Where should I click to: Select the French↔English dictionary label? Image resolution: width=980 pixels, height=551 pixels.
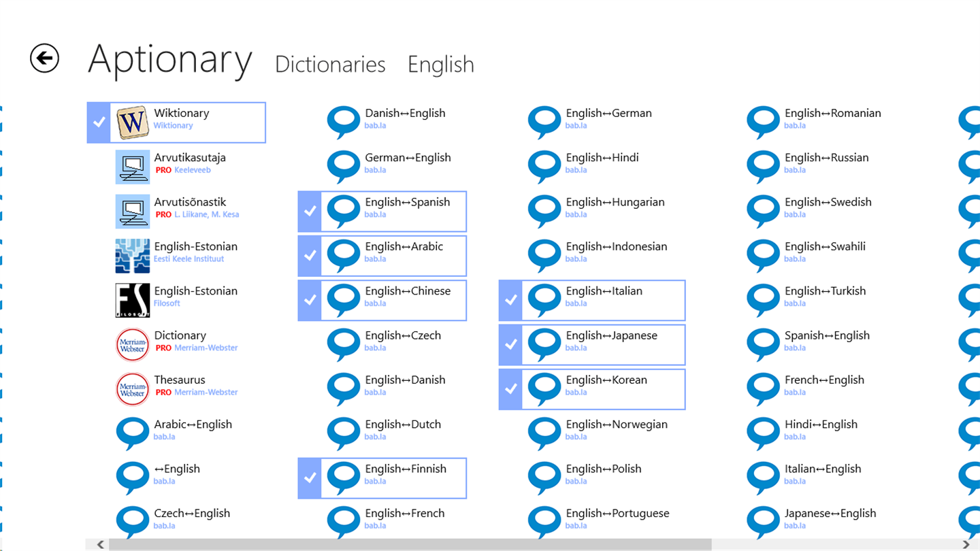(824, 380)
